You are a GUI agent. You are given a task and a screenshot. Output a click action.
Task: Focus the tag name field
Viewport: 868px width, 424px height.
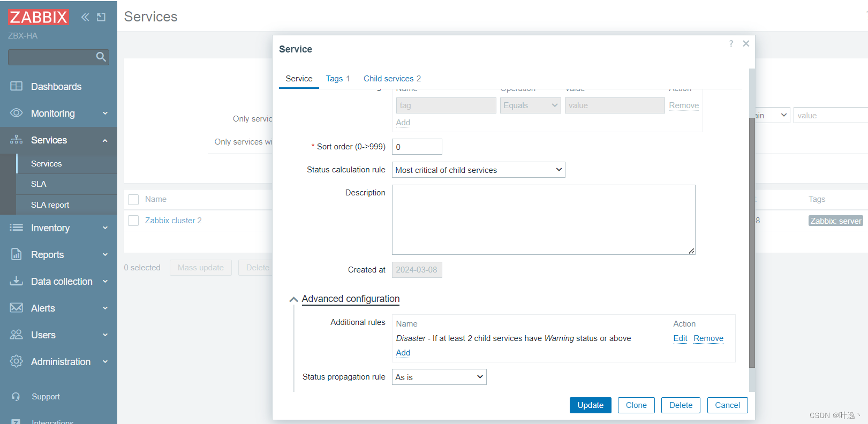[x=446, y=105]
